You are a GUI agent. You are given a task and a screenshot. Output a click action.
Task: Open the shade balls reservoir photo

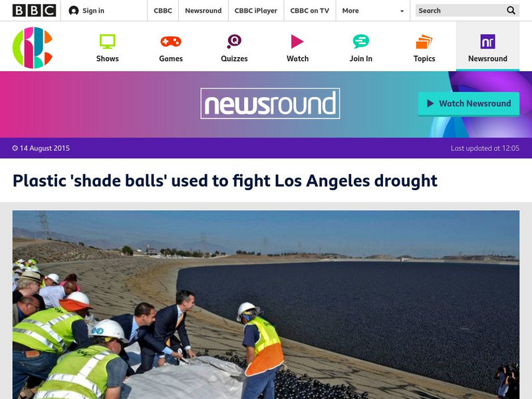(x=266, y=305)
